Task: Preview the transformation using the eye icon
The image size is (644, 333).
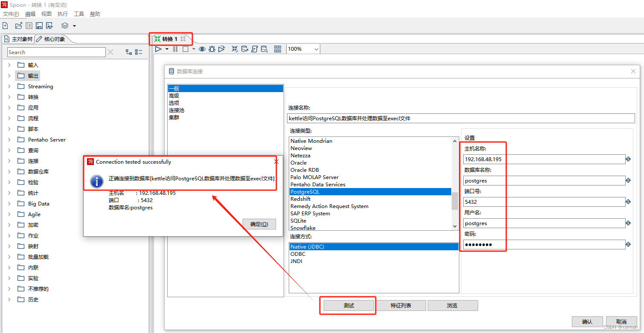Action: point(202,49)
